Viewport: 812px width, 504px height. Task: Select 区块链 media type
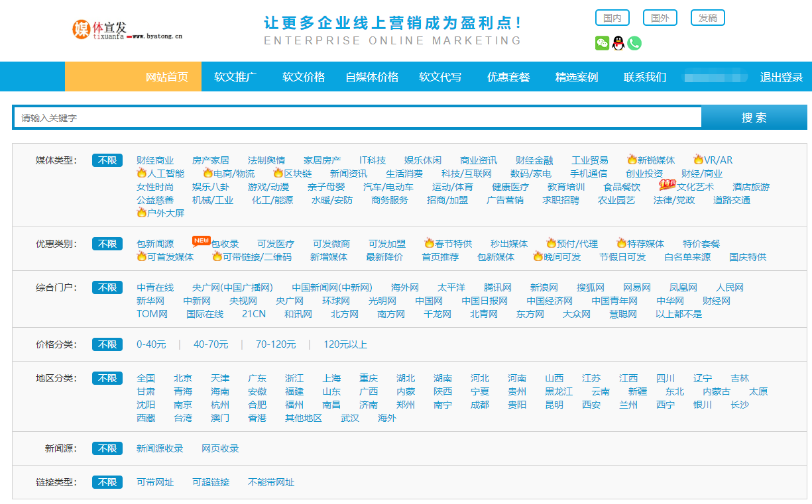pyautogui.click(x=292, y=174)
